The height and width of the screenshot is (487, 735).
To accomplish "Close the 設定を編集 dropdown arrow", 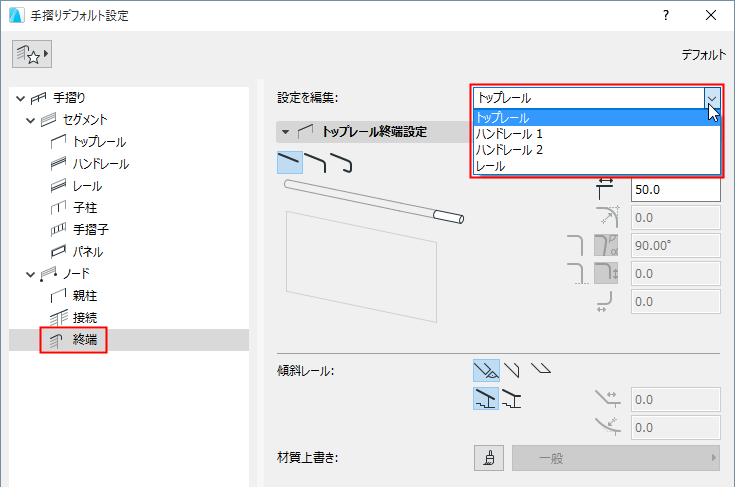I will 712,98.
